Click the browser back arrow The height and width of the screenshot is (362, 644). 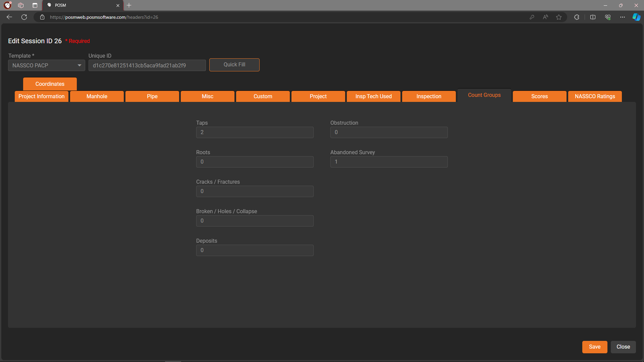(9, 17)
